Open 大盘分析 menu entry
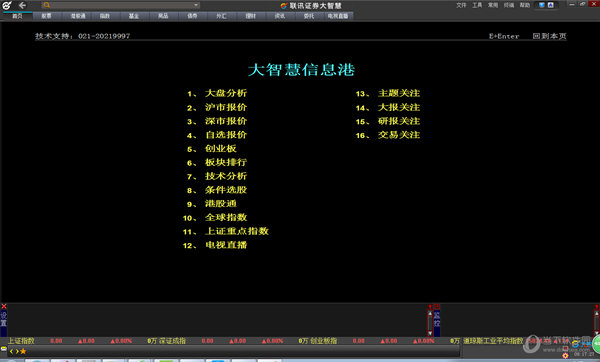 (226, 93)
